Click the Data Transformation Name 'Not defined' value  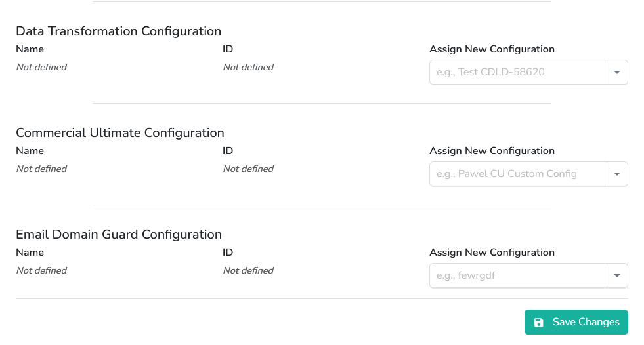(x=41, y=67)
